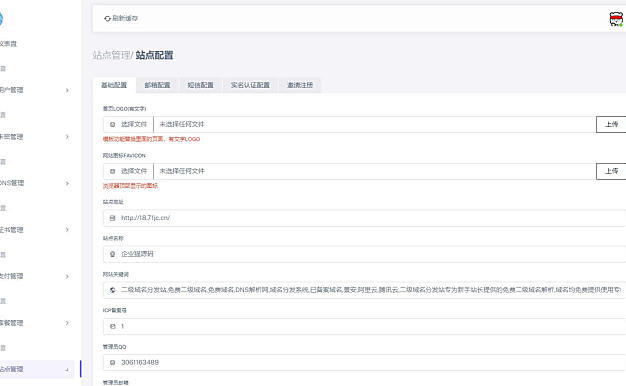The image size is (626, 386).
Task: Click the 站点地址 field with http://18.7fjc.cn/
Action: point(365,218)
